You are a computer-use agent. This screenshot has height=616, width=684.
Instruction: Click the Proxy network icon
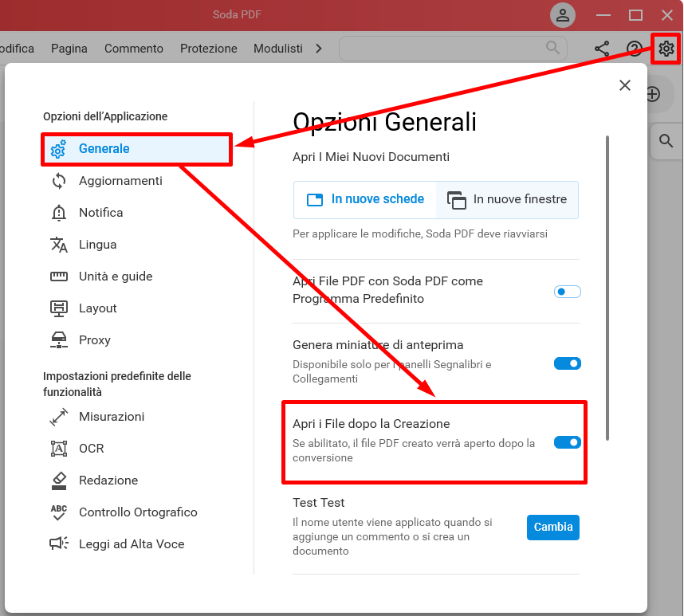point(59,340)
